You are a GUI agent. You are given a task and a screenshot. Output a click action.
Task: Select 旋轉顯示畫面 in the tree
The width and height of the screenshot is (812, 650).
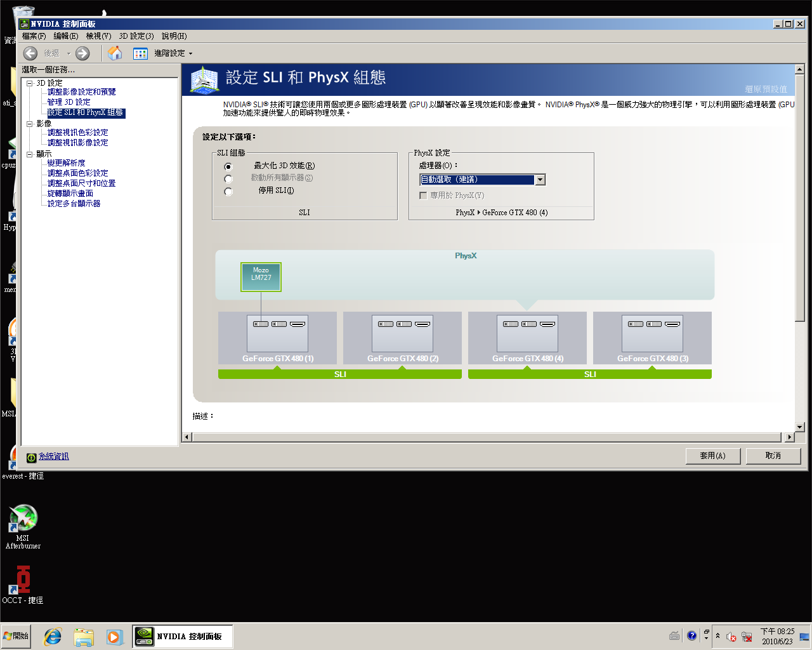pos(70,194)
